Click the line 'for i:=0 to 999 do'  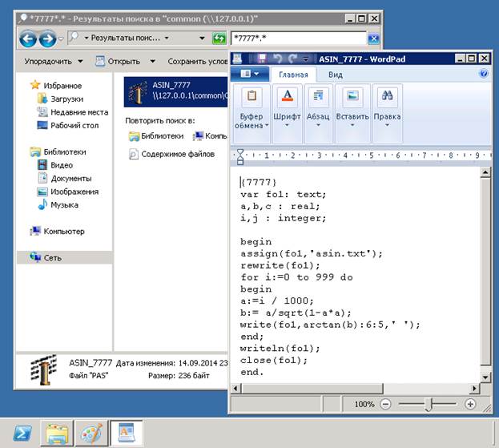pyautogui.click(x=296, y=277)
